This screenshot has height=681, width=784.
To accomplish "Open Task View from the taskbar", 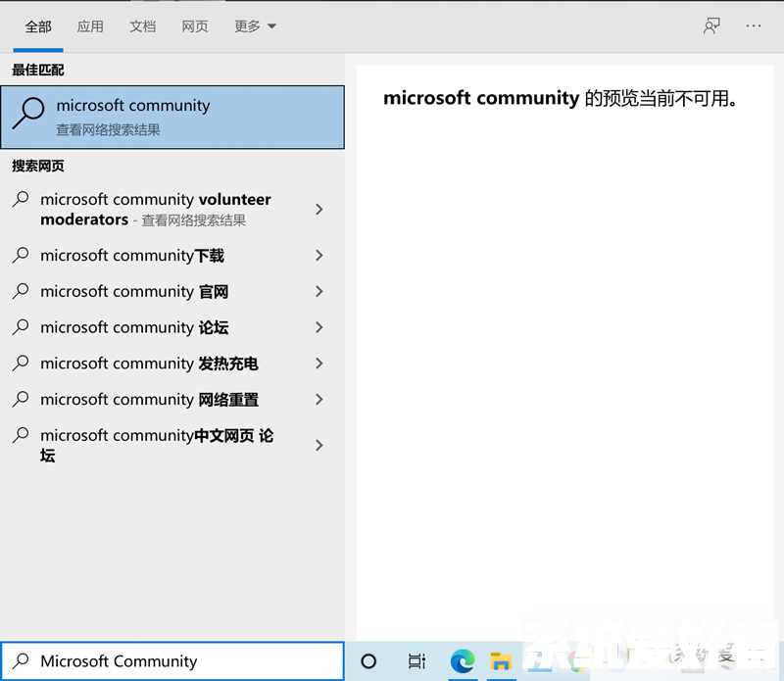I will coord(416,661).
